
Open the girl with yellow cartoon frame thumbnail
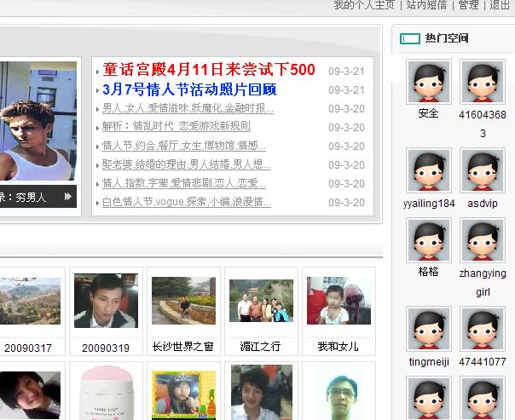[183, 395]
